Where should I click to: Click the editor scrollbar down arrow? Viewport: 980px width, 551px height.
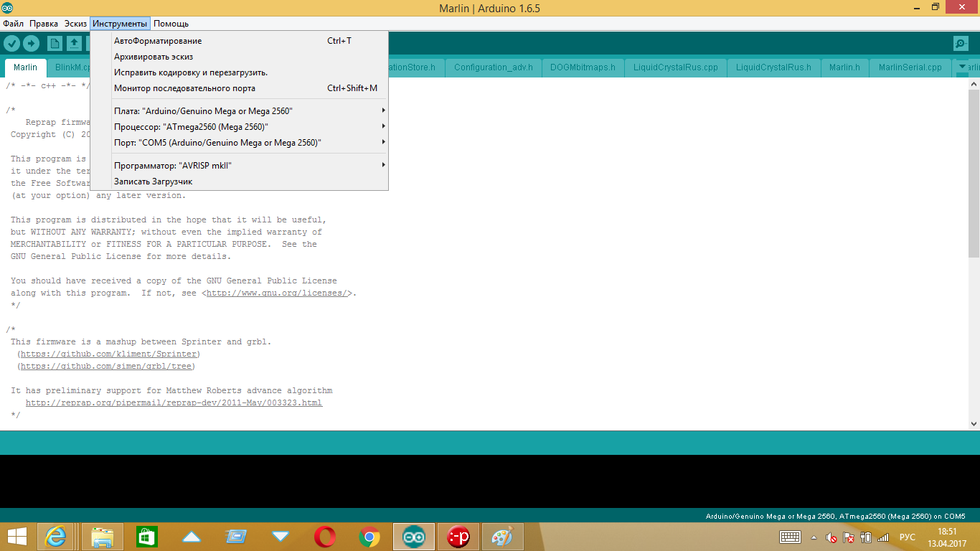coord(974,425)
